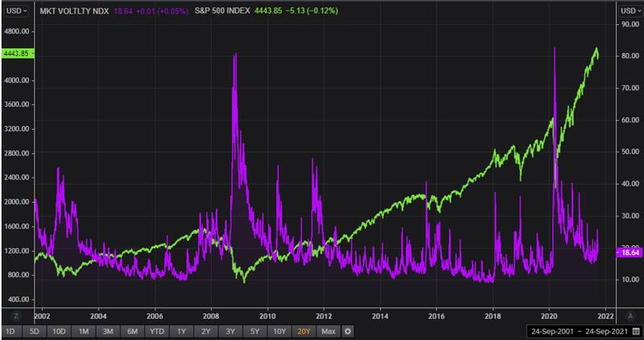
Task: Choose the 10Y time range
Action: [x=280, y=331]
